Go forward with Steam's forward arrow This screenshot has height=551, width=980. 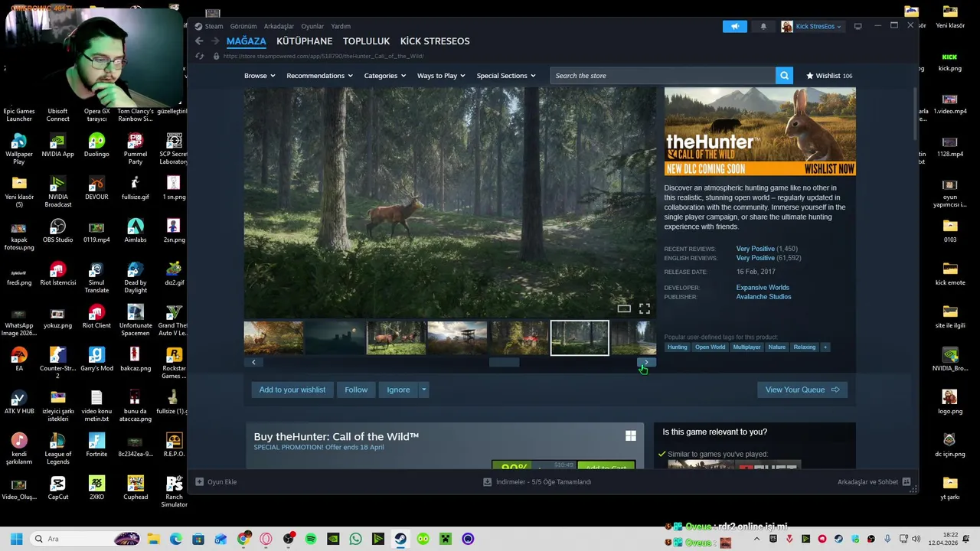click(x=215, y=41)
